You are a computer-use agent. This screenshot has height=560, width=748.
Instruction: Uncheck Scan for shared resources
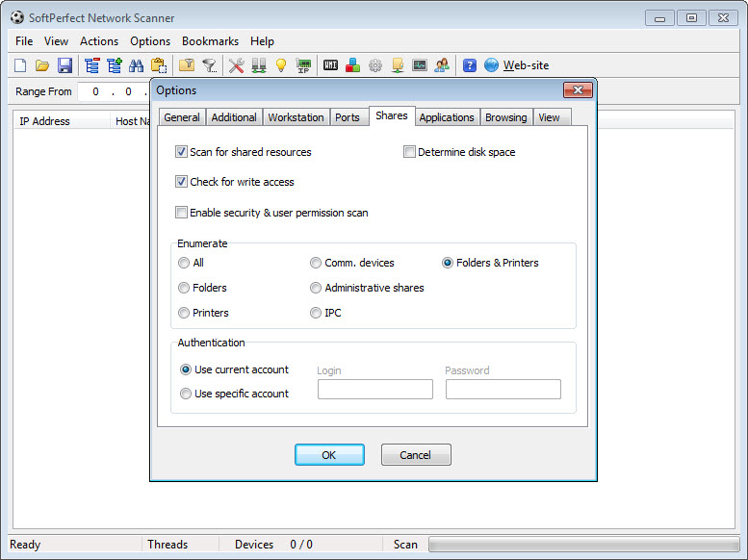181,152
